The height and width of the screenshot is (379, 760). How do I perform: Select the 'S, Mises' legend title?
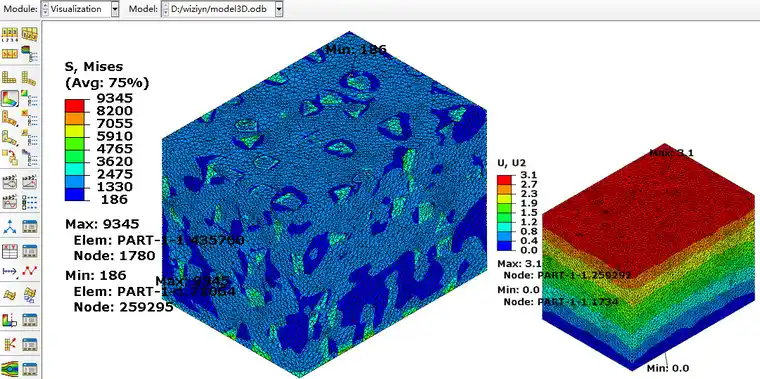[94, 67]
